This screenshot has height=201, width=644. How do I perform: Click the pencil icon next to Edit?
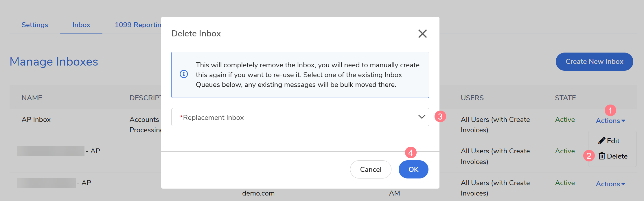tap(602, 141)
